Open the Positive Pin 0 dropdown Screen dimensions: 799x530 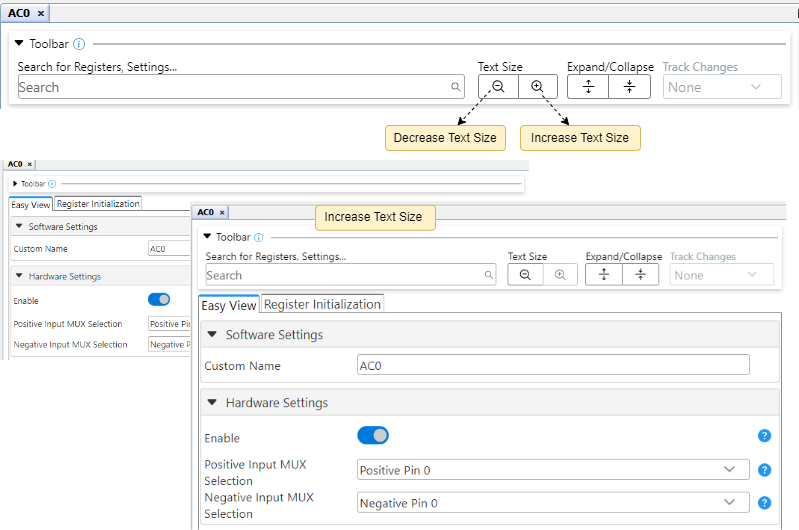(553, 470)
